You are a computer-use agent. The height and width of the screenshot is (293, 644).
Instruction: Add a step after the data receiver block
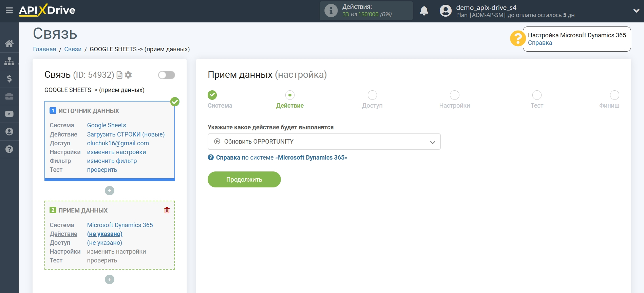point(110,279)
